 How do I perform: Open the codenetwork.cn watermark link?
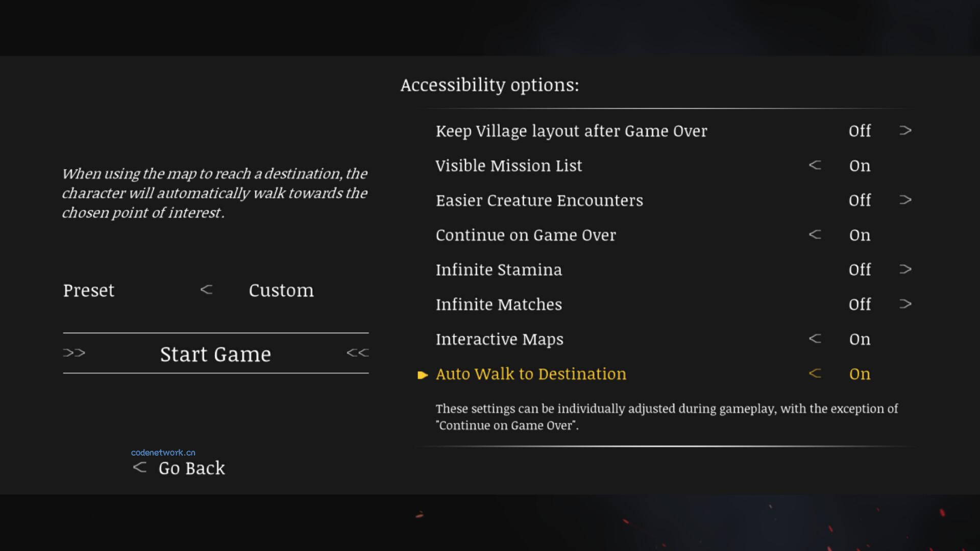pos(163,453)
